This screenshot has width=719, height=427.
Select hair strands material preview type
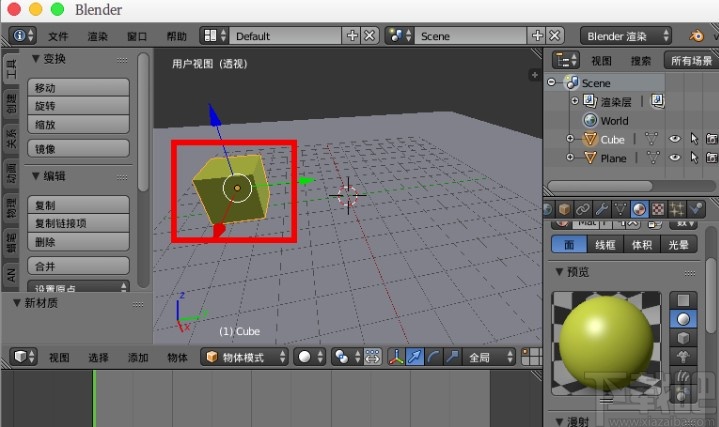[683, 376]
